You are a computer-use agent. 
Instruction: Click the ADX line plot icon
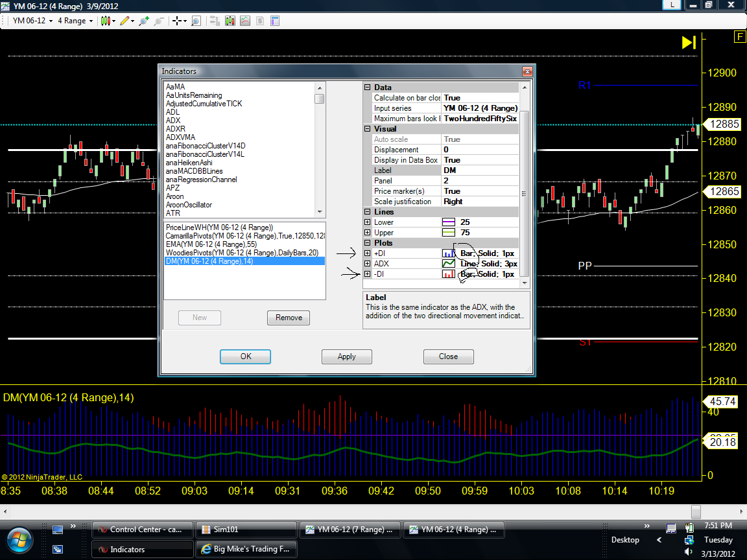[448, 264]
